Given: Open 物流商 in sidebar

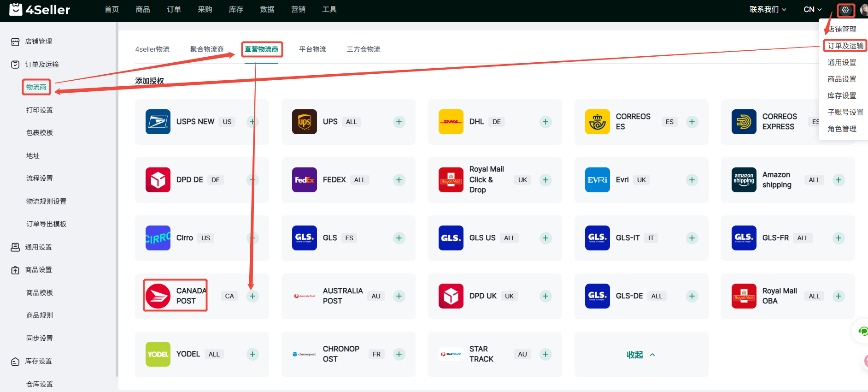Looking at the screenshot, I should (36, 87).
